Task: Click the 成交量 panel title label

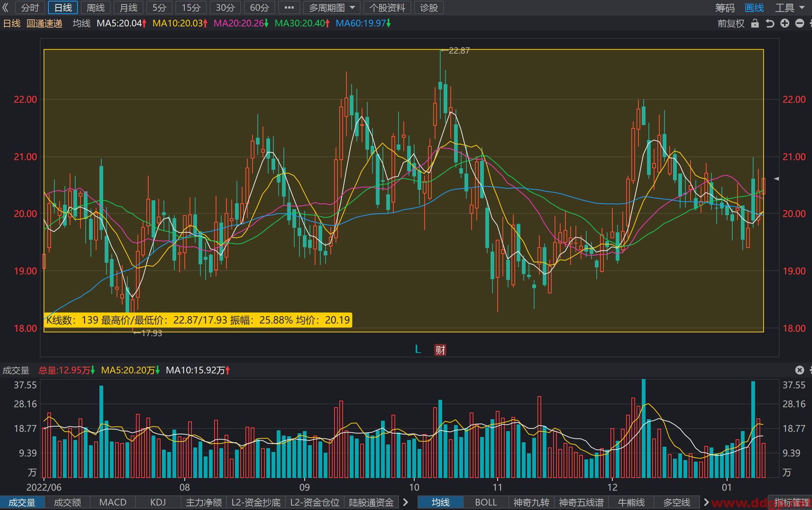Action: click(16, 370)
